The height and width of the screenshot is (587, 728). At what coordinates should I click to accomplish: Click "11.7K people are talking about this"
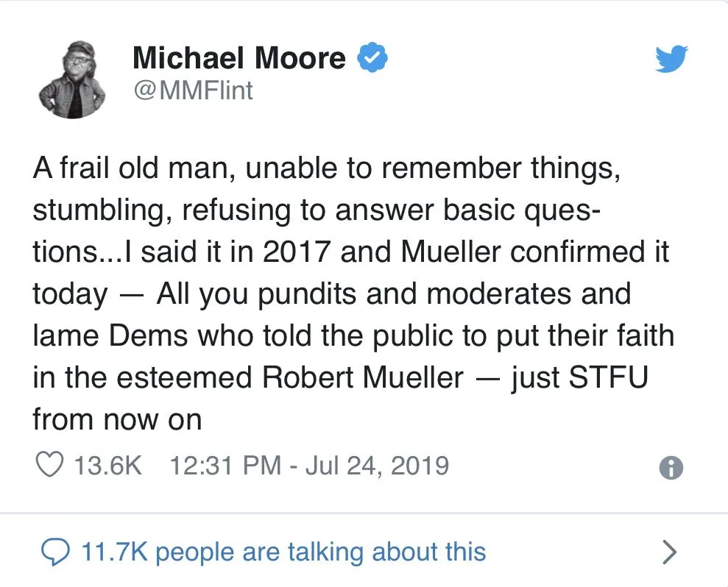click(283, 552)
